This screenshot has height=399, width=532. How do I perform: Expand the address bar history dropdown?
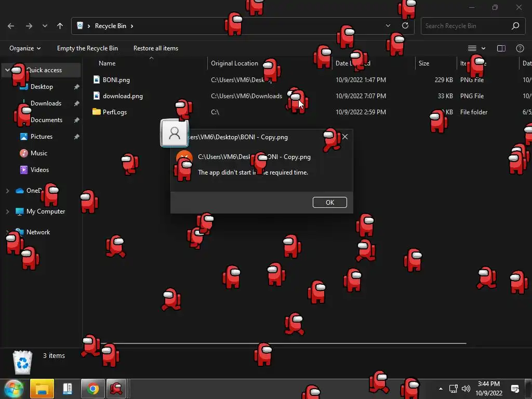tap(388, 26)
